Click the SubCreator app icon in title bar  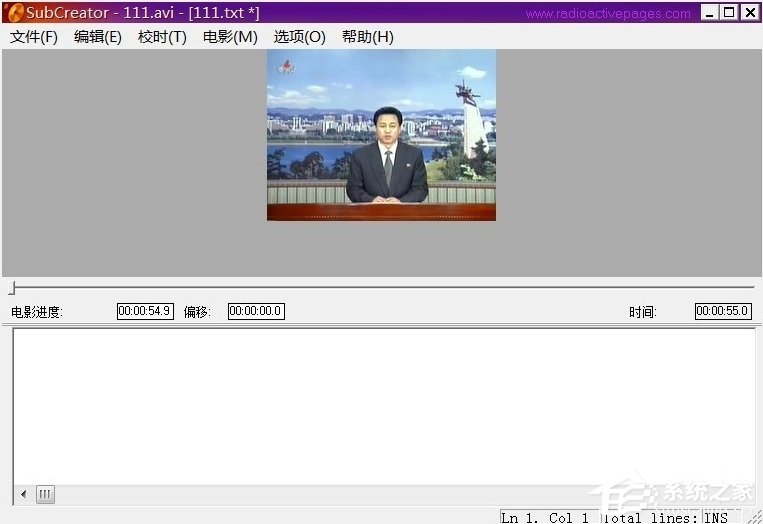[x=14, y=13]
